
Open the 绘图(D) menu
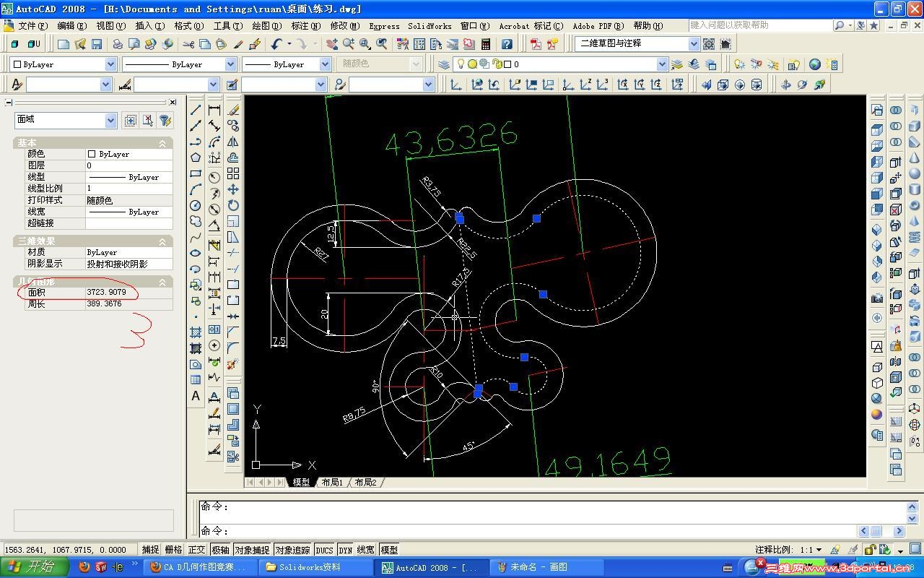[x=266, y=26]
